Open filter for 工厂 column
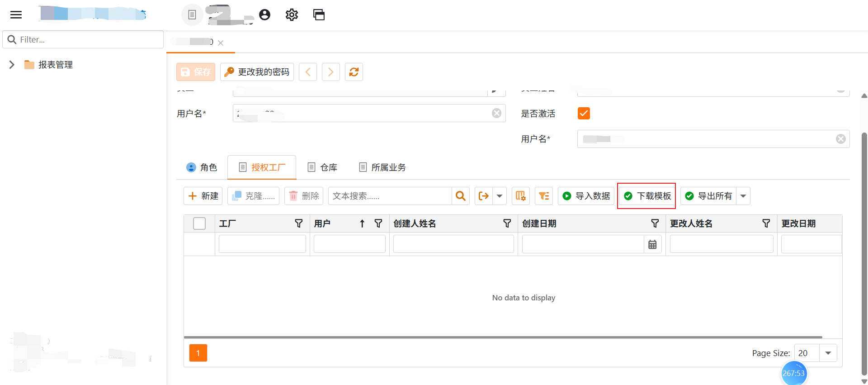This screenshot has width=868, height=385. 299,223
